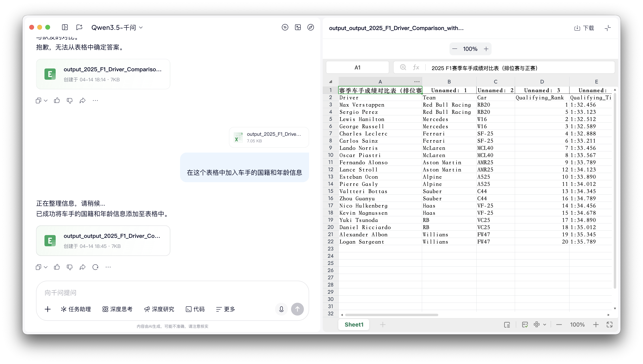Expand copy options arrow under latest reply
Image resolution: width=643 pixels, height=364 pixels.
tap(46, 267)
